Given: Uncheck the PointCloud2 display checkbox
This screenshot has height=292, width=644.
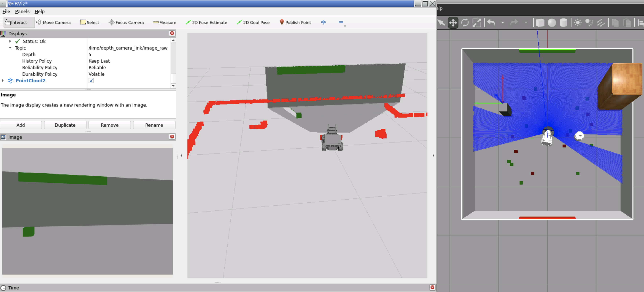Looking at the screenshot, I should point(91,81).
